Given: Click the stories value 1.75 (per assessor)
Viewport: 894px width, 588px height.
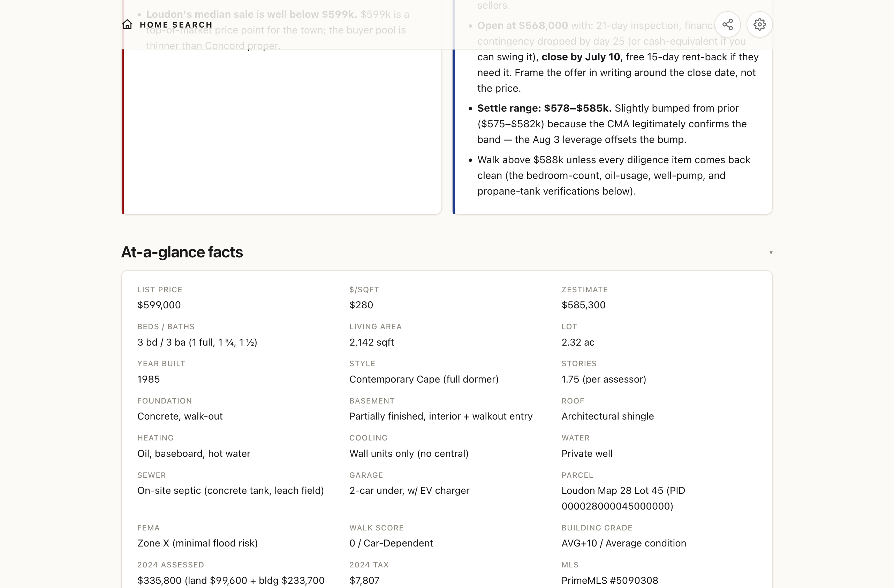Looking at the screenshot, I should coord(604,379).
